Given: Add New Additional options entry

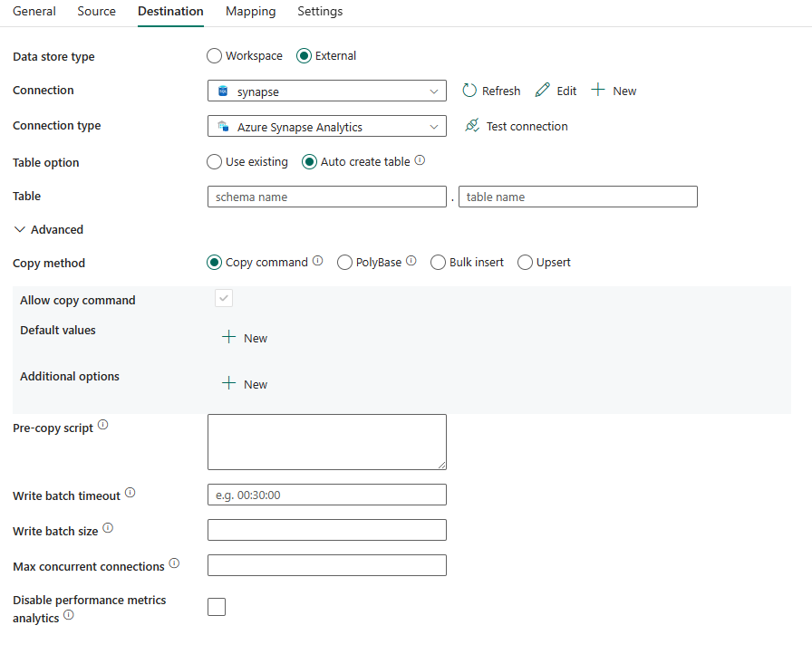Looking at the screenshot, I should [x=245, y=384].
